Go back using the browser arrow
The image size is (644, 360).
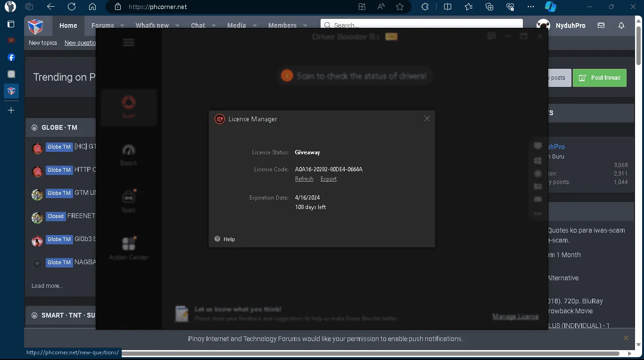click(51, 7)
